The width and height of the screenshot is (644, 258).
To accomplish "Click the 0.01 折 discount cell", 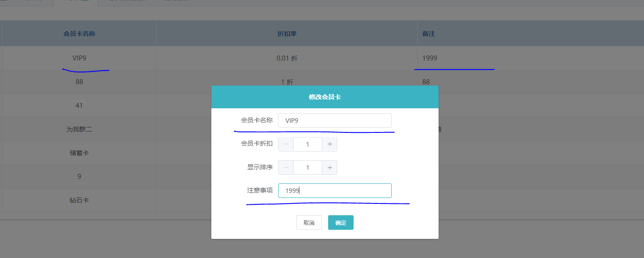I will click(x=287, y=58).
